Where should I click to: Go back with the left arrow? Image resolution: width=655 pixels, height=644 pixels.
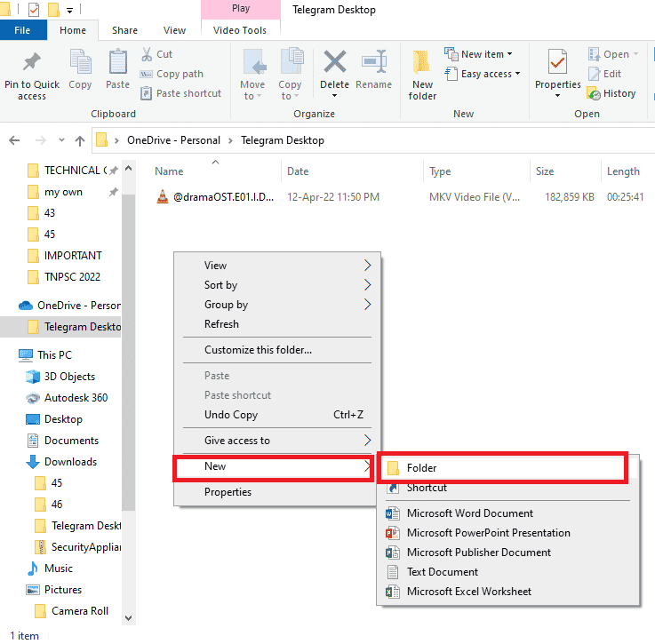click(x=14, y=140)
